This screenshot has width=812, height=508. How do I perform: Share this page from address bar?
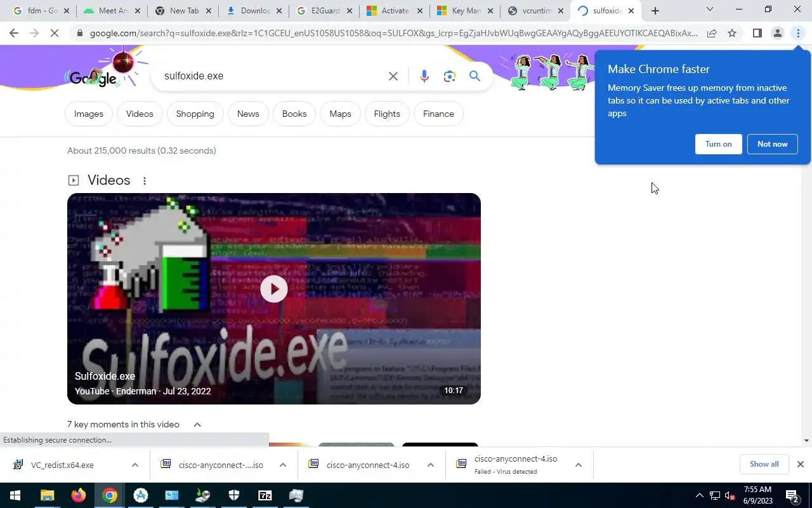[712, 33]
